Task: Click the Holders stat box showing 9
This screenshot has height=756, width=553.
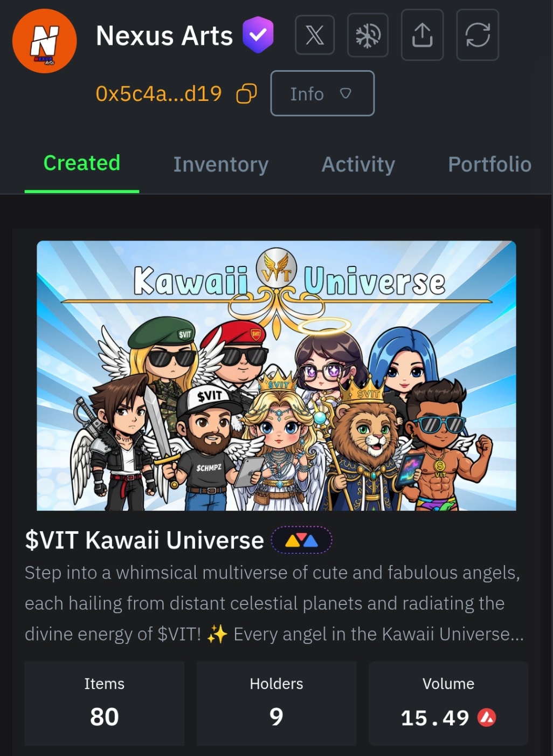Action: (276, 704)
